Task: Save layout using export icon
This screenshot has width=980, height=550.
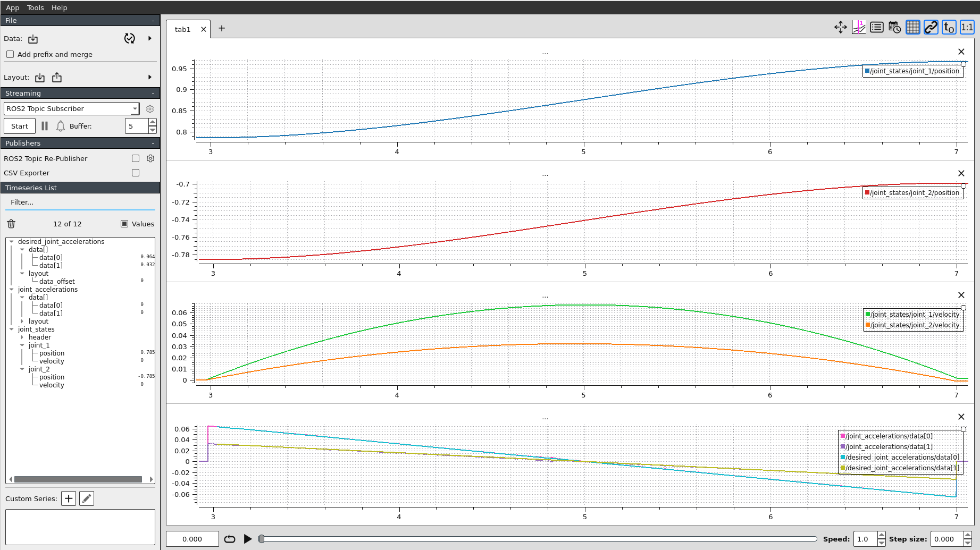Action: tap(57, 78)
